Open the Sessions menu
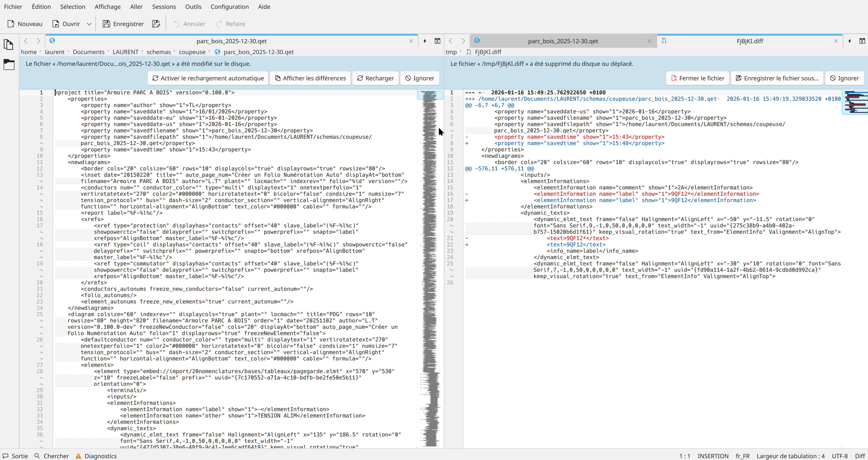 164,7
